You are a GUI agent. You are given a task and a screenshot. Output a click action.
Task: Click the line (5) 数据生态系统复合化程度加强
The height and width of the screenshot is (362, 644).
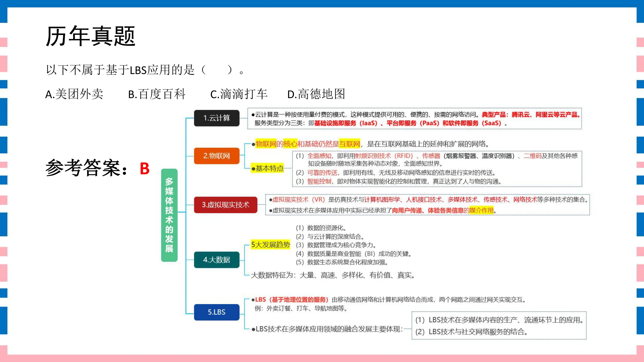coord(342,262)
